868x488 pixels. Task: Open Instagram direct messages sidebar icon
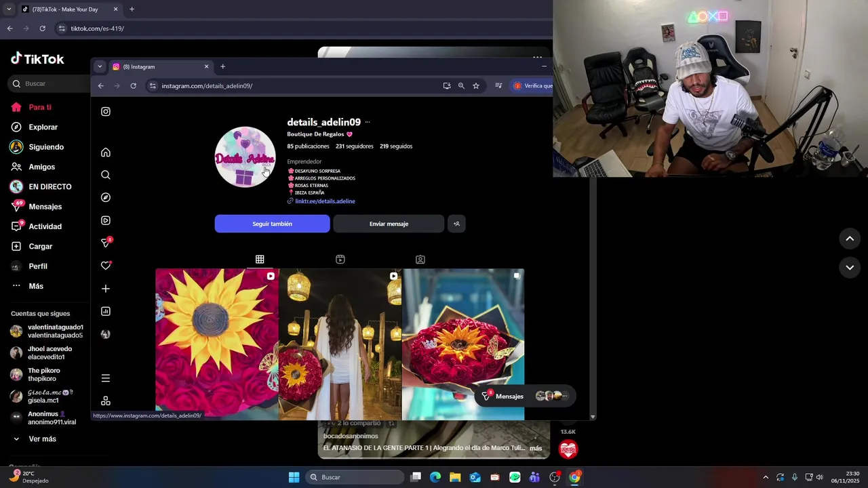[106, 243]
